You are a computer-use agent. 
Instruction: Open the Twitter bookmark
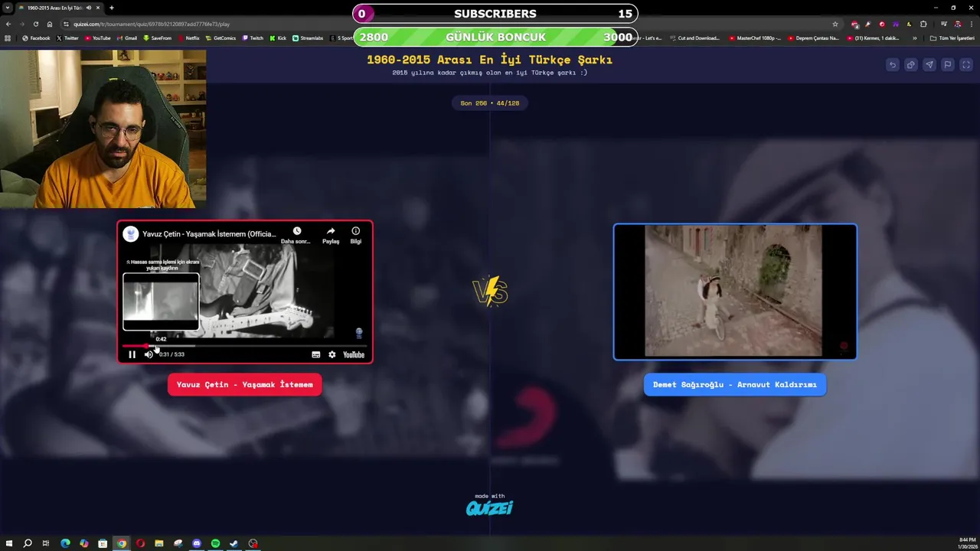(67, 37)
